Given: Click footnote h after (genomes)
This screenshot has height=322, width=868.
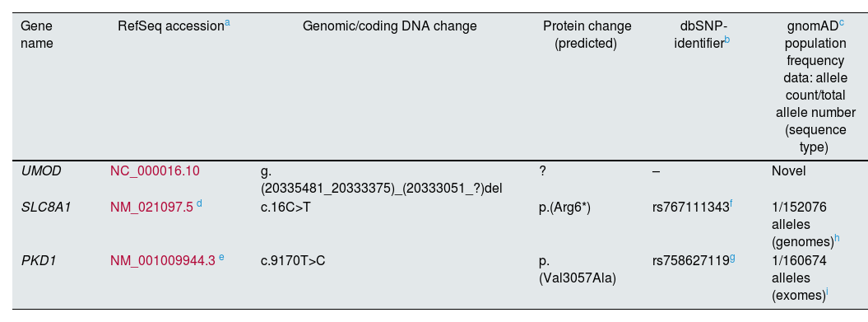Looking at the screenshot, I should (837, 239).
